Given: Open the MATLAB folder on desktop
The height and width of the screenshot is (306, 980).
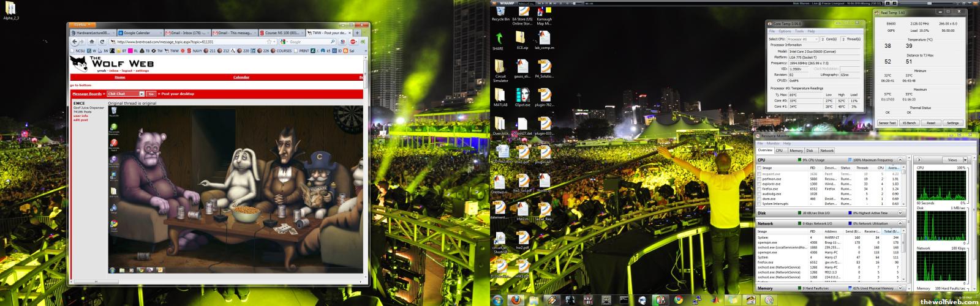Looking at the screenshot, I should [500, 98].
